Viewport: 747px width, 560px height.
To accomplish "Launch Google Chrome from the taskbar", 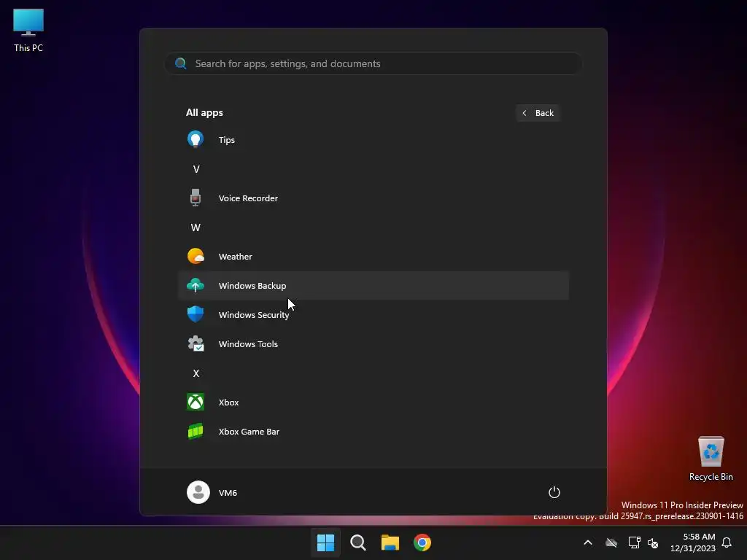I will click(422, 542).
